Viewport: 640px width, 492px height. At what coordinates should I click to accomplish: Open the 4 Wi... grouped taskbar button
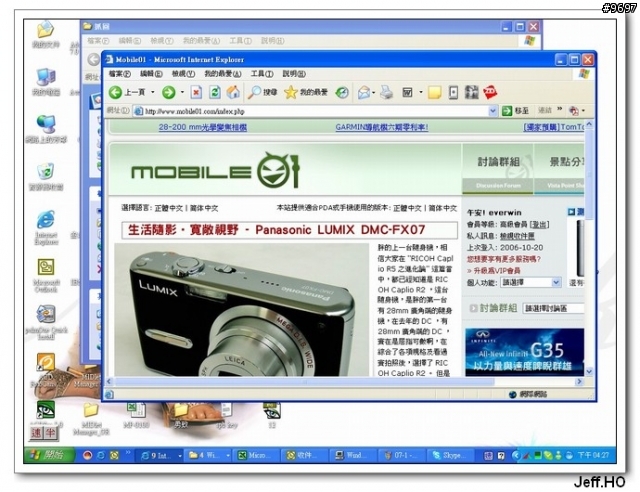click(x=209, y=455)
